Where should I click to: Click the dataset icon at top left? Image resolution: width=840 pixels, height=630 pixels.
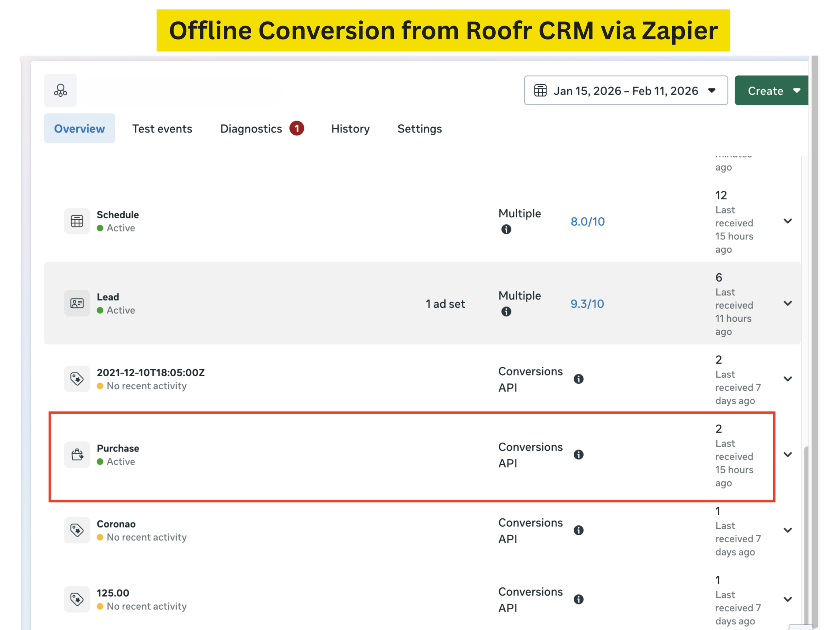click(60, 90)
